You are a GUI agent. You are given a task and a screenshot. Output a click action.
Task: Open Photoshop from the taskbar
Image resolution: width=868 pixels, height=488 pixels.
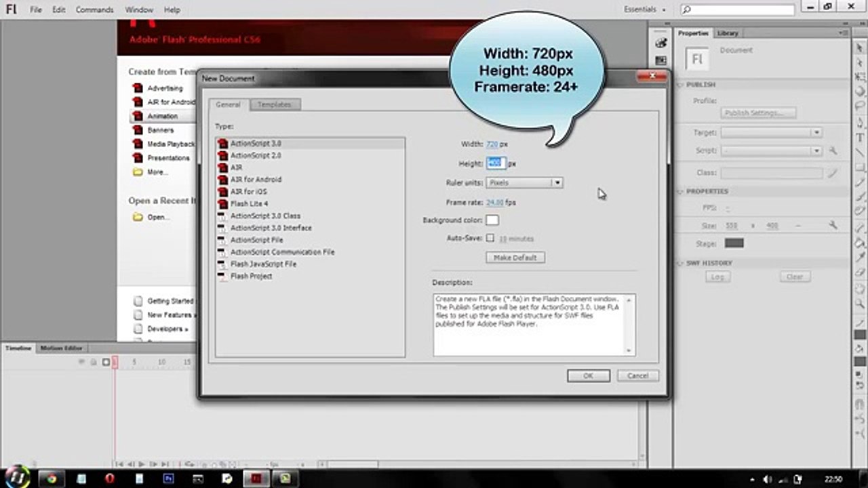168,479
